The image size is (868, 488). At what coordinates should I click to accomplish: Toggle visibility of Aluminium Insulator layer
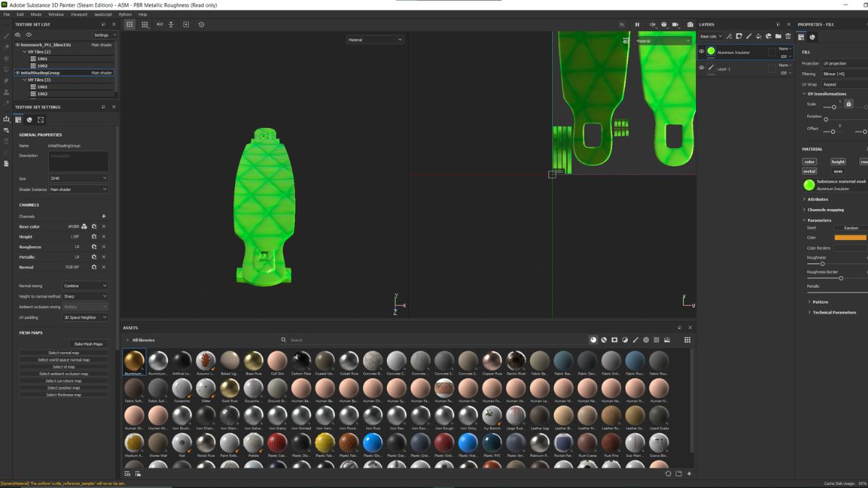701,51
